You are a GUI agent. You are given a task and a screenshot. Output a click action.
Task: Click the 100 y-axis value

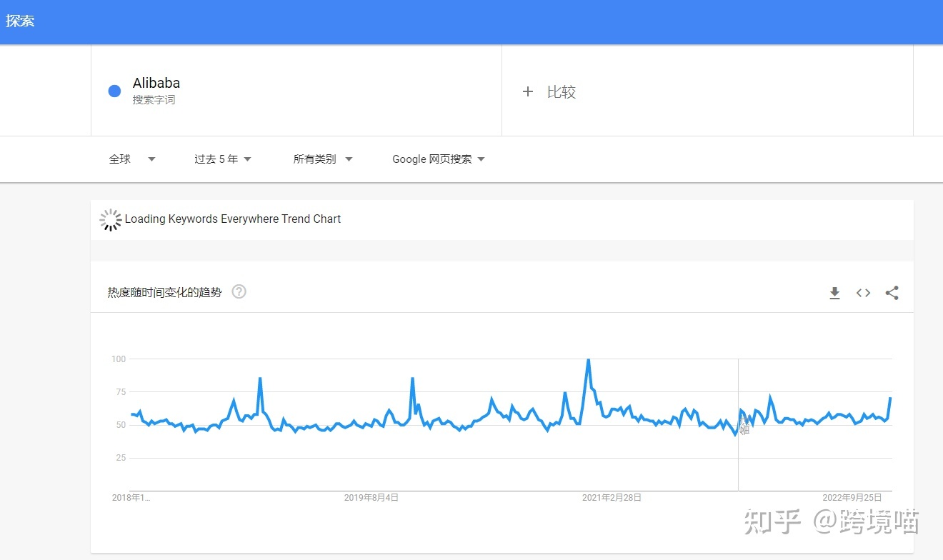point(119,359)
